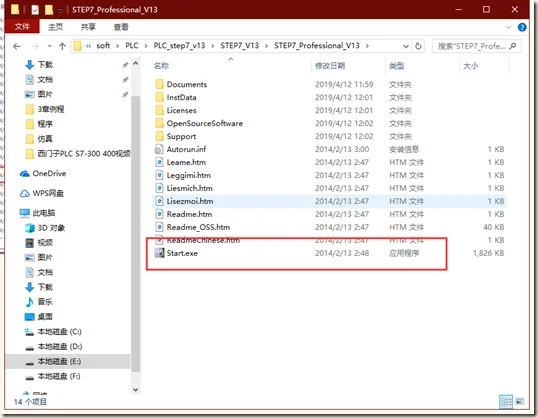Open 音乐 under 此电脑
This screenshot has width=538, height=418.
tap(45, 302)
